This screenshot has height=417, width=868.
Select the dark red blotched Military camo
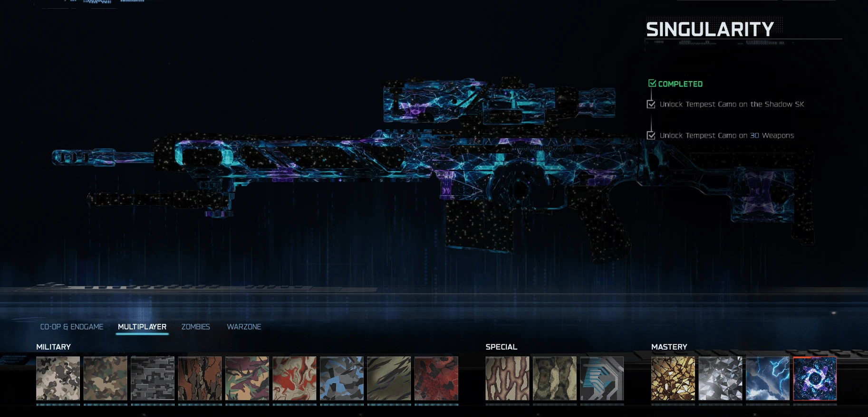pyautogui.click(x=436, y=379)
